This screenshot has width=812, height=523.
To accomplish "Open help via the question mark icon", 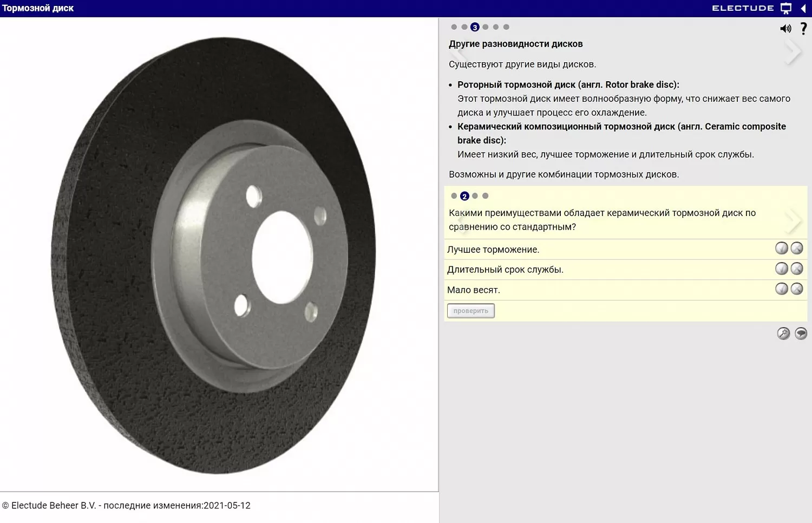I will 803,29.
